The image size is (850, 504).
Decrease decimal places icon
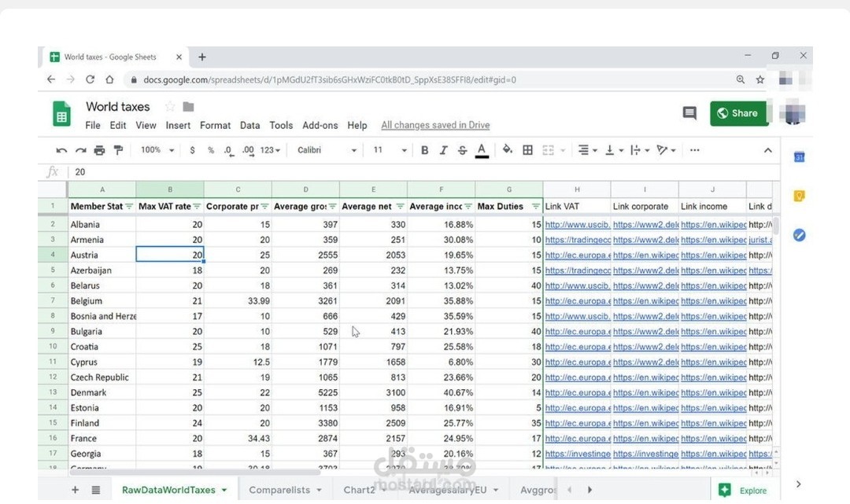(229, 150)
